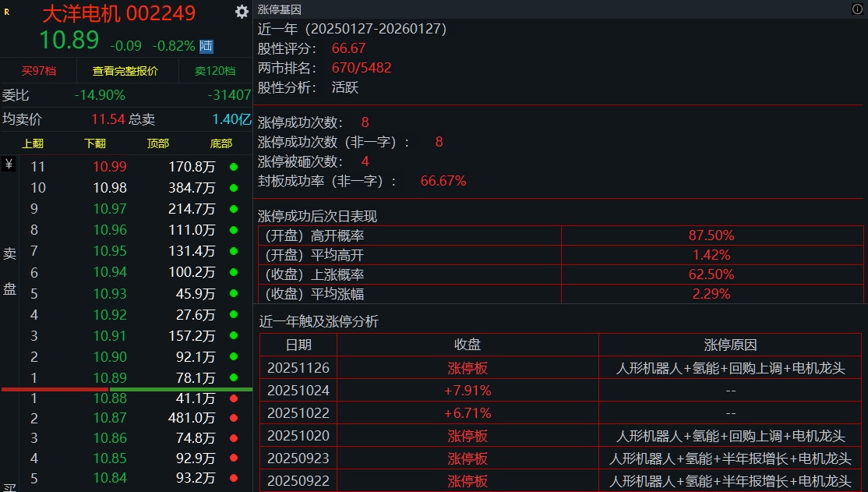Click 平均高开 value 1.42%
Image resolution: width=868 pixels, height=492 pixels.
point(711,255)
